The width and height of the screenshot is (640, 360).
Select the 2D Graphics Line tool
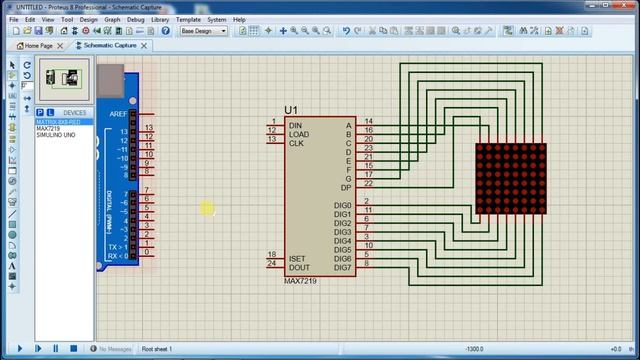[x=12, y=213]
